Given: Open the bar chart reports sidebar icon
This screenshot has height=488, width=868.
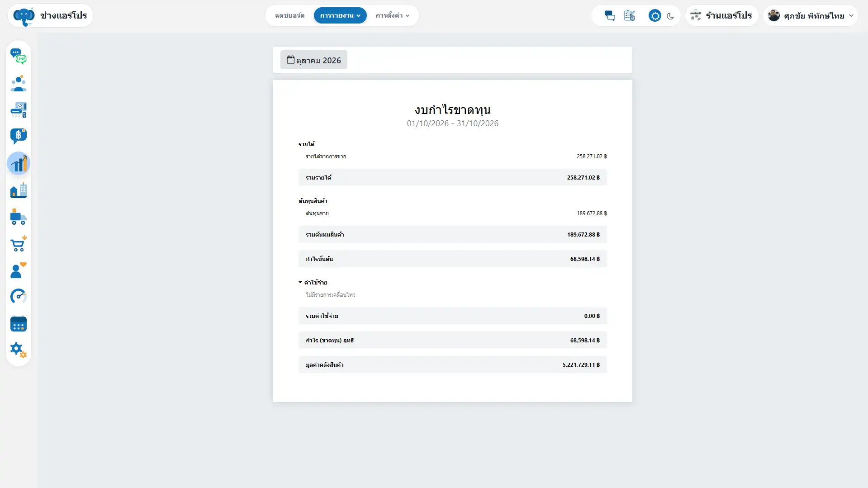Looking at the screenshot, I should coord(19,163).
